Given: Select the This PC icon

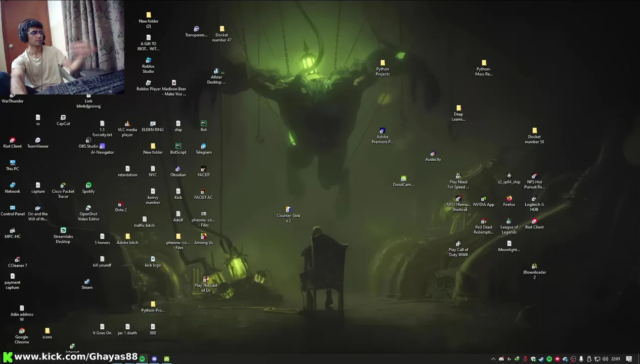Looking at the screenshot, I should click(13, 165).
